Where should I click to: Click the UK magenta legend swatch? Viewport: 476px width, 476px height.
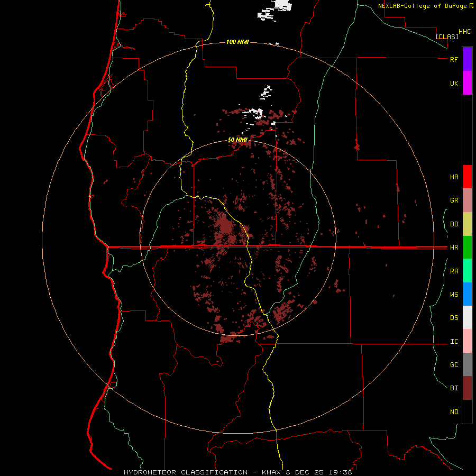[467, 83]
